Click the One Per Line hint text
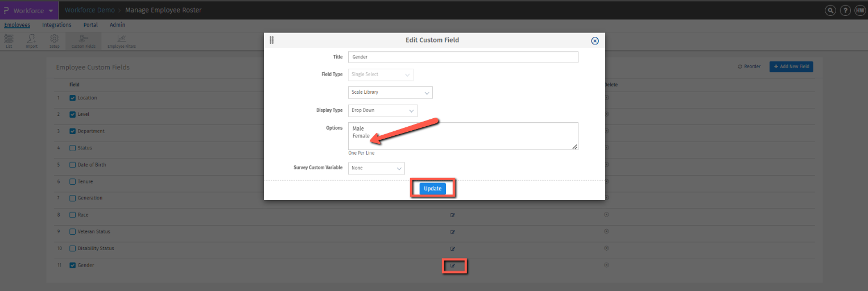Viewport: 868px width, 291px height. (x=361, y=153)
